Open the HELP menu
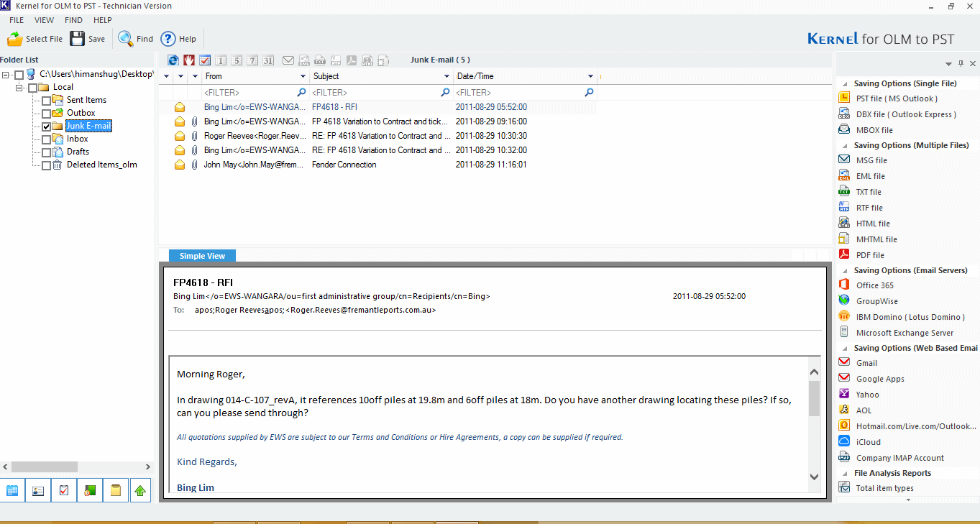 pos(103,20)
